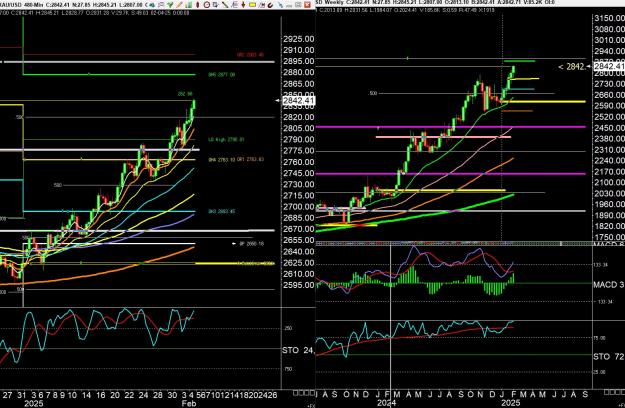Screen dimensions: 625x408
Task: Select the dark red ellipse tool
Action: (197, 5)
